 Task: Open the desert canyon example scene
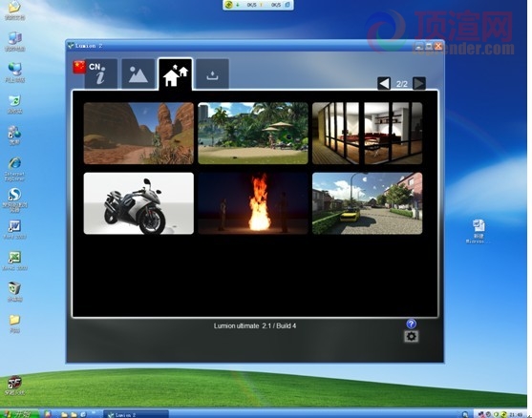138,134
